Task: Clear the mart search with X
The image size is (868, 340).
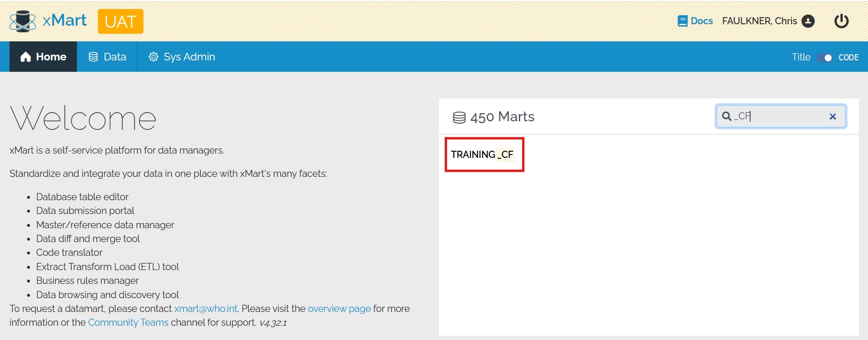Action: 832,117
